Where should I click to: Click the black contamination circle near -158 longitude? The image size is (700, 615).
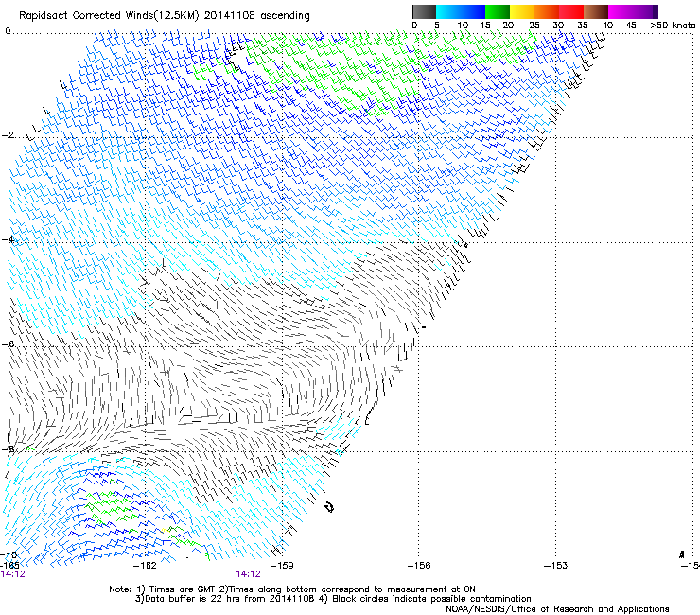pyautogui.click(x=329, y=507)
